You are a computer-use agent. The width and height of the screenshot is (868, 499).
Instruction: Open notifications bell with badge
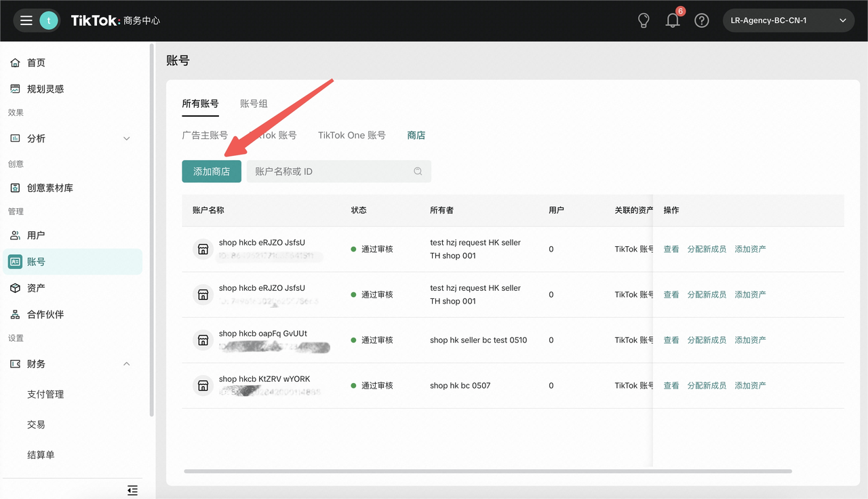pos(673,20)
